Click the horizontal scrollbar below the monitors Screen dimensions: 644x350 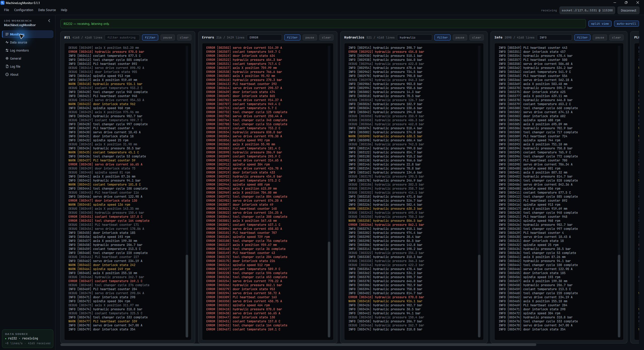pos(298,345)
